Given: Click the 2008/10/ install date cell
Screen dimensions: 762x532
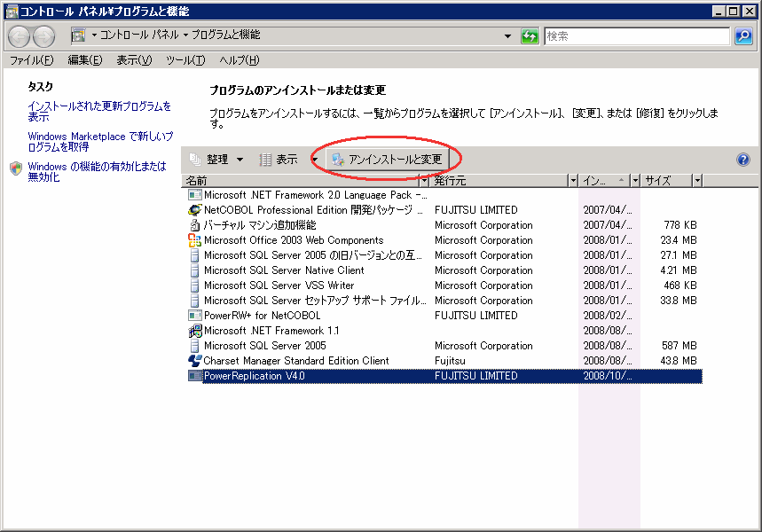Looking at the screenshot, I should pyautogui.click(x=608, y=376).
